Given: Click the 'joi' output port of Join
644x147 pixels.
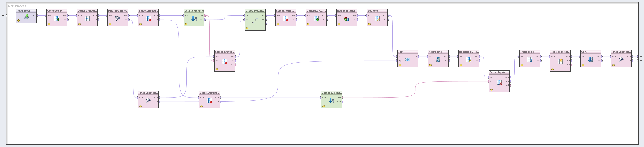Looking at the screenshot, I should click(418, 57).
